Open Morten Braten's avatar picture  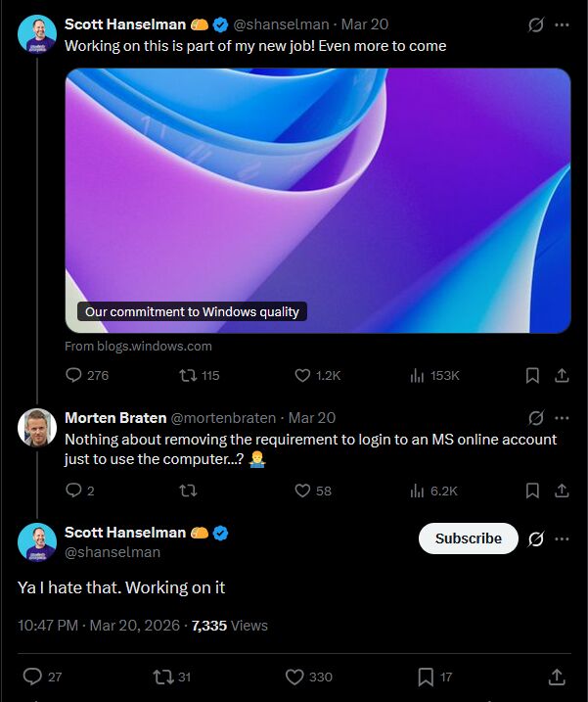(37, 428)
